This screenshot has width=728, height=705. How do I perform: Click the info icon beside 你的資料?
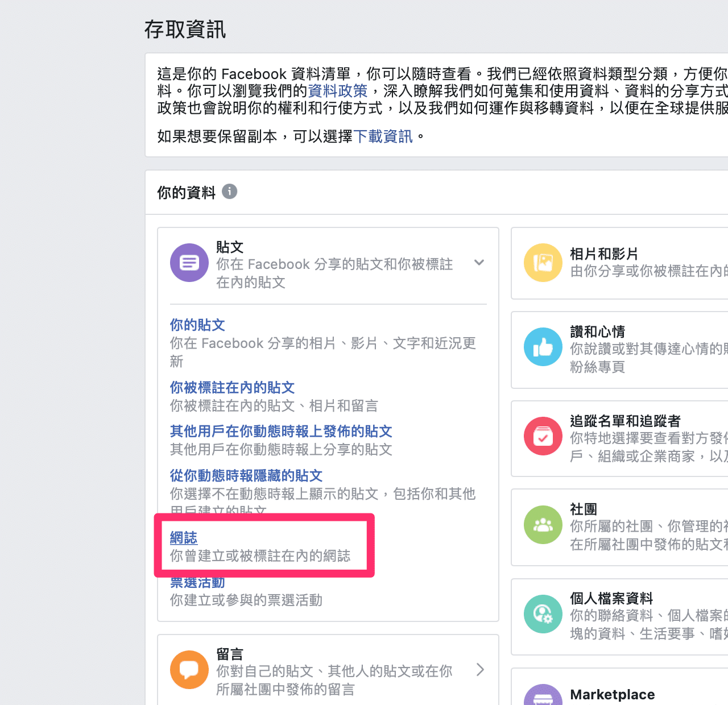tap(230, 191)
